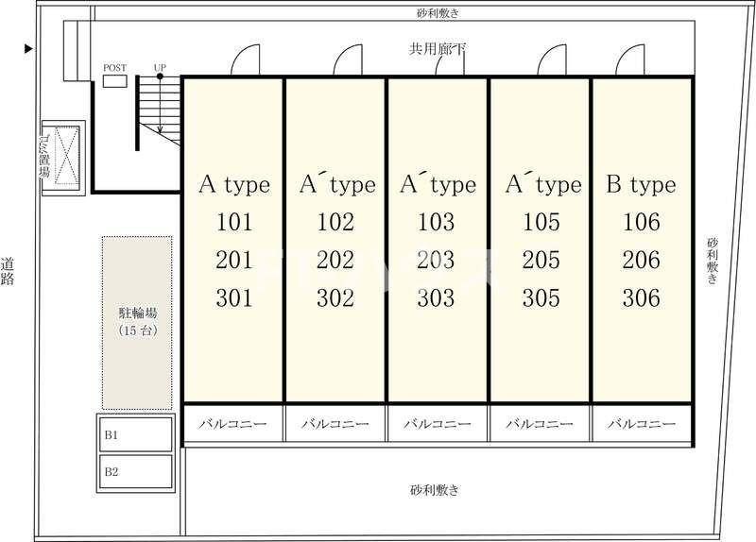Click the door swing above room 102

coord(348,59)
